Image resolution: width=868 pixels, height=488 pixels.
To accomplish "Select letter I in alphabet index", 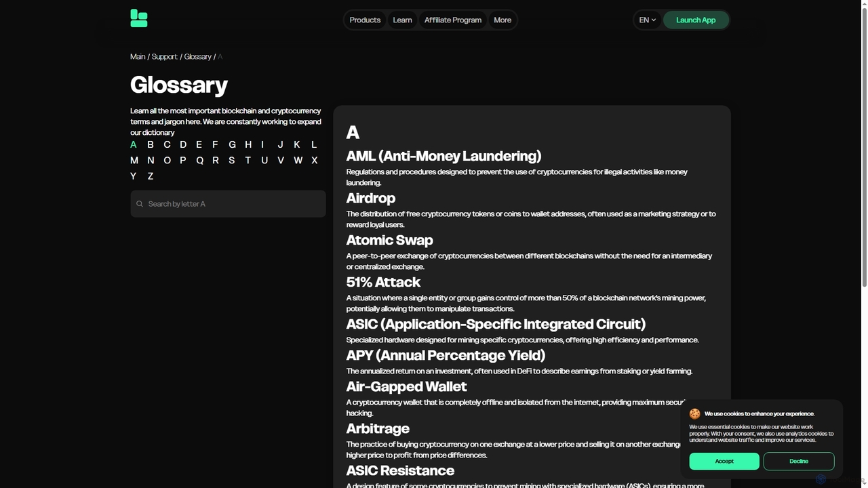I will coord(262,144).
